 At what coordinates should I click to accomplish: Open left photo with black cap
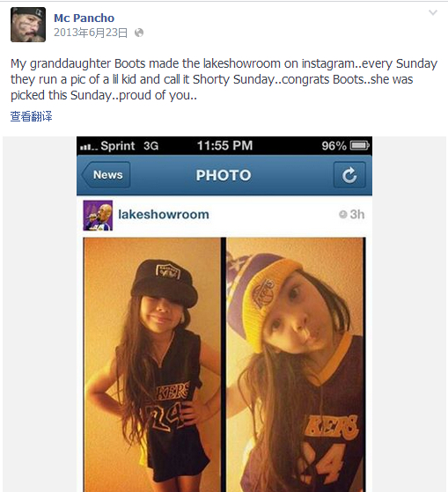(x=152, y=364)
